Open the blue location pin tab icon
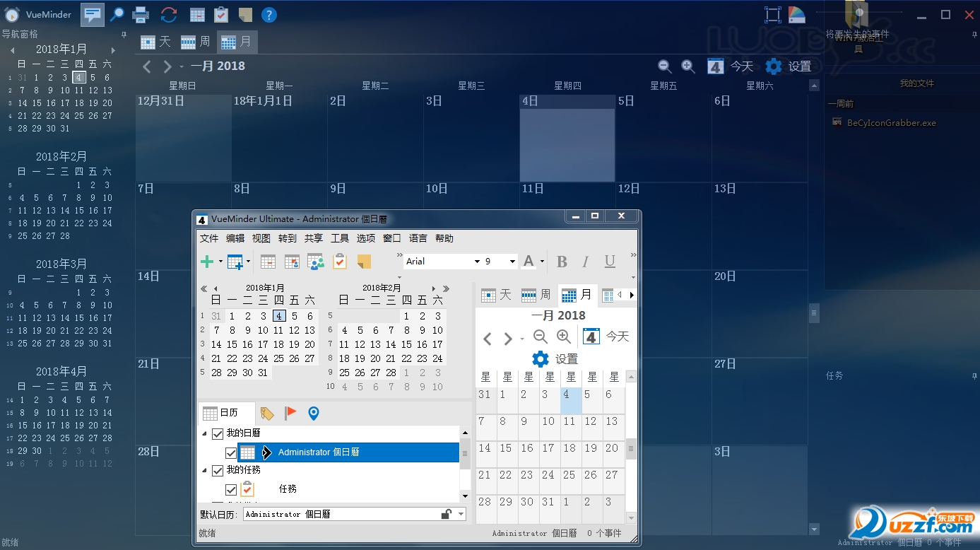This screenshot has width=980, height=550. 314,413
